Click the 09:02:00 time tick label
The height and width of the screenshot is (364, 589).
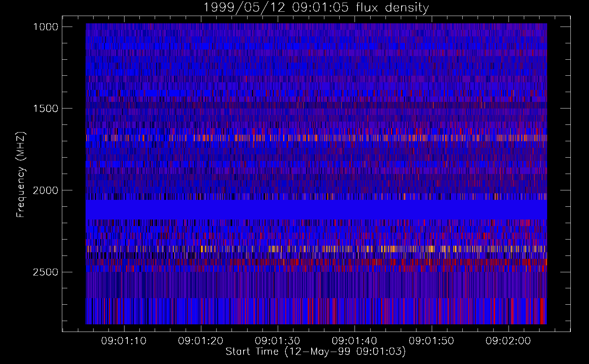point(508,341)
